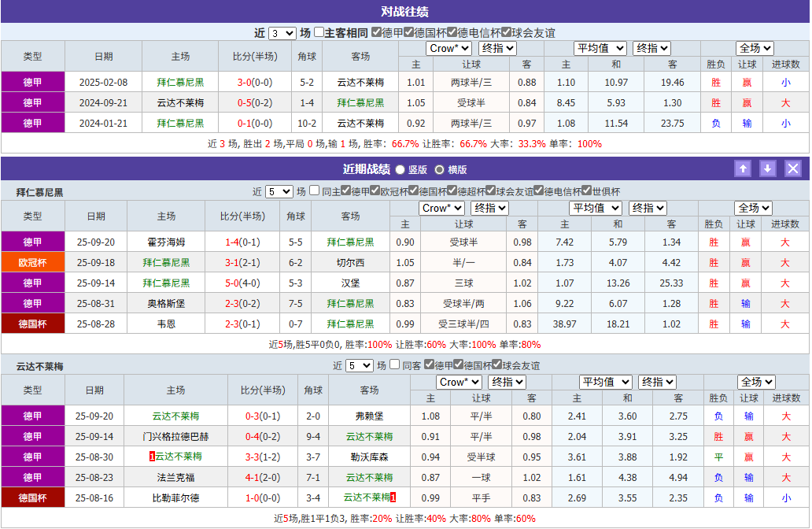Move the 近期战绩 panel down

coord(767,168)
